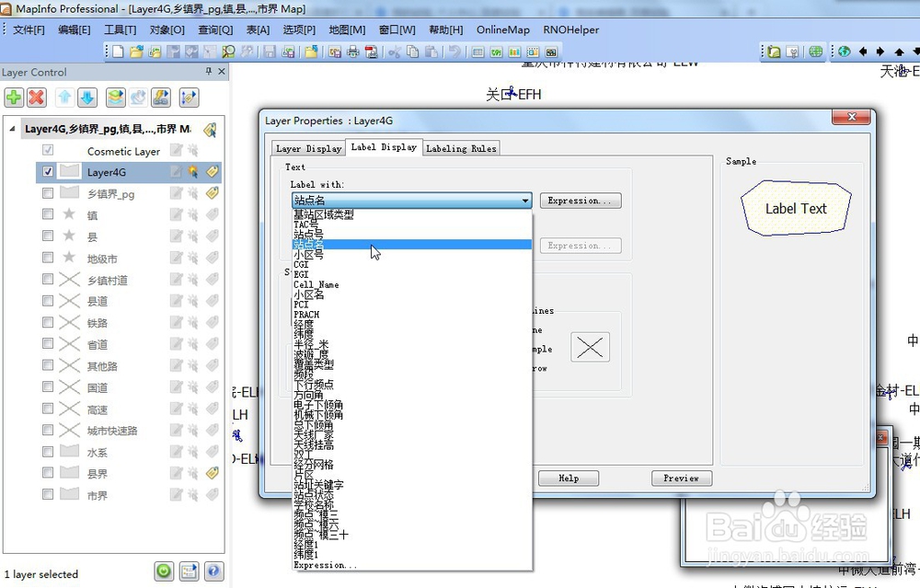Select PCI in the dropdown list
Viewport: 920px width, 588px height.
pyautogui.click(x=412, y=305)
